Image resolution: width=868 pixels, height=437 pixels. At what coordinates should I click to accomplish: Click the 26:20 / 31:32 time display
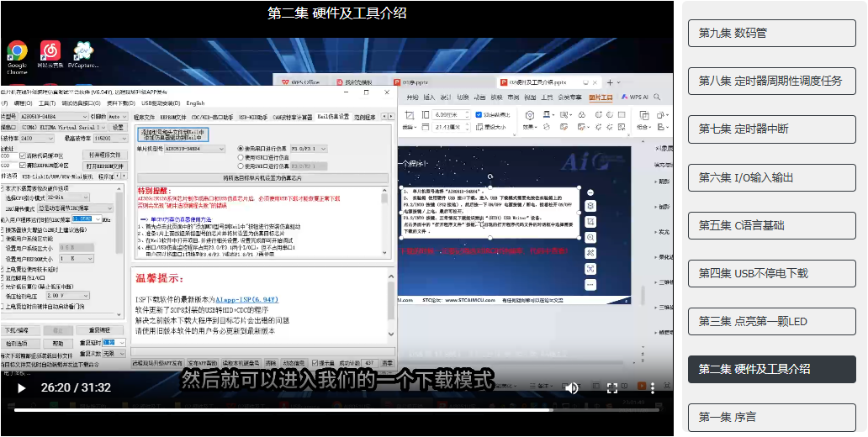[76, 388]
